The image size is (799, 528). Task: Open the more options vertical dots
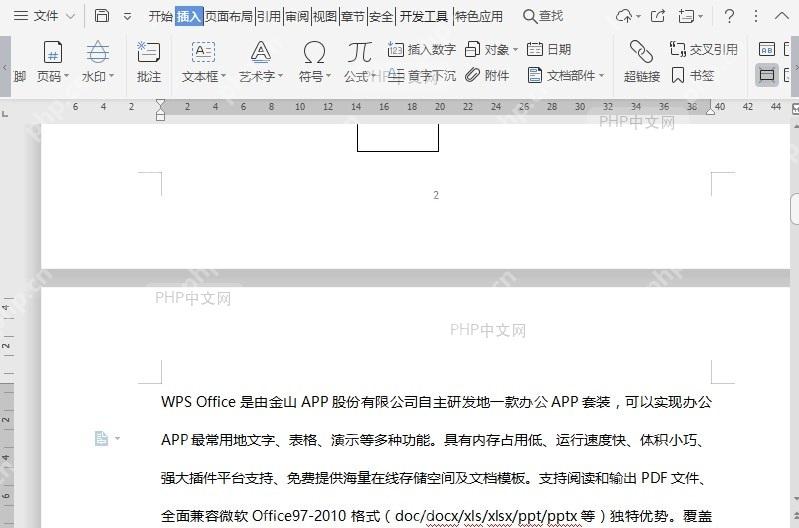(x=756, y=16)
